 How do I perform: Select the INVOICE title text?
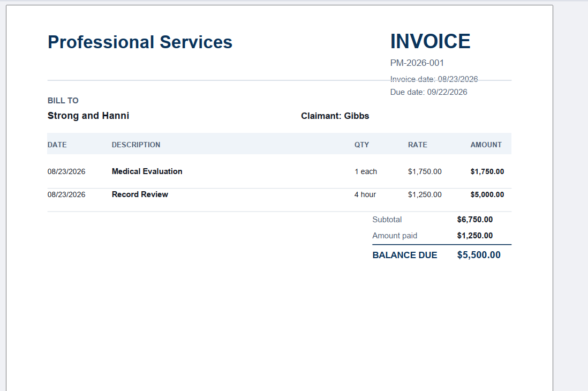[430, 41]
